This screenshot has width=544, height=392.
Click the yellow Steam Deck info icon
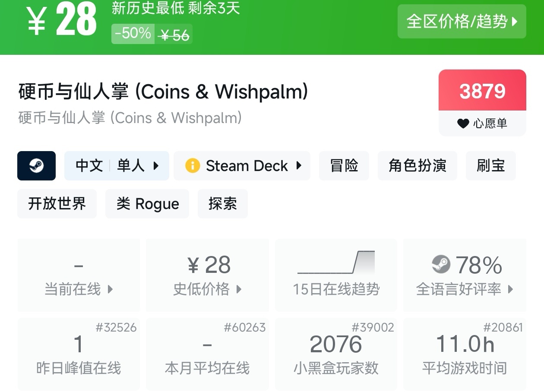(x=192, y=166)
